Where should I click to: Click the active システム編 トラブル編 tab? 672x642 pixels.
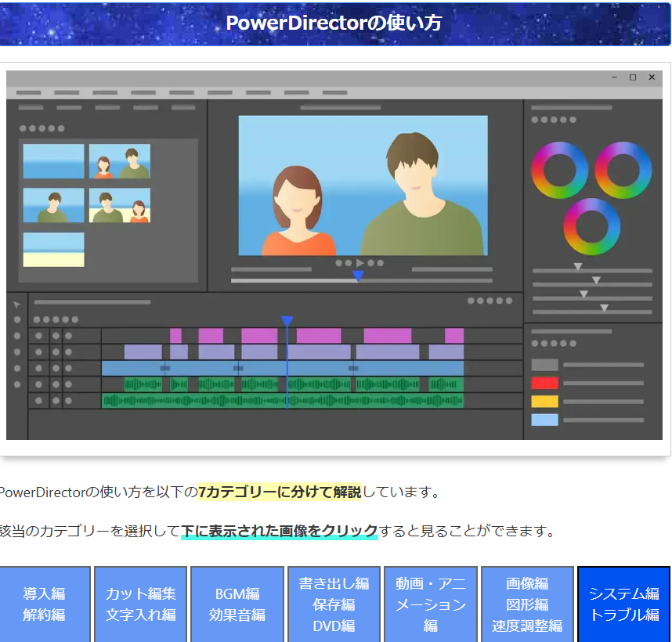click(x=624, y=604)
